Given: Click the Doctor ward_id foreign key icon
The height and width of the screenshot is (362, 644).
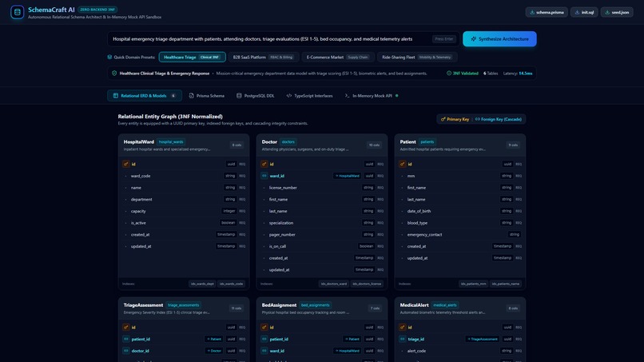Looking at the screenshot, I should (x=264, y=176).
